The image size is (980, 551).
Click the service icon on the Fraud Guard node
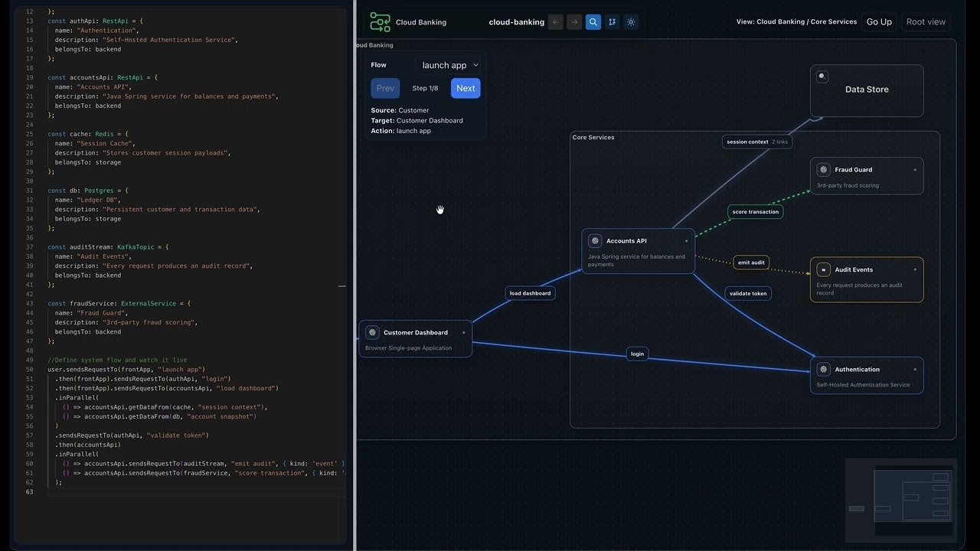823,169
